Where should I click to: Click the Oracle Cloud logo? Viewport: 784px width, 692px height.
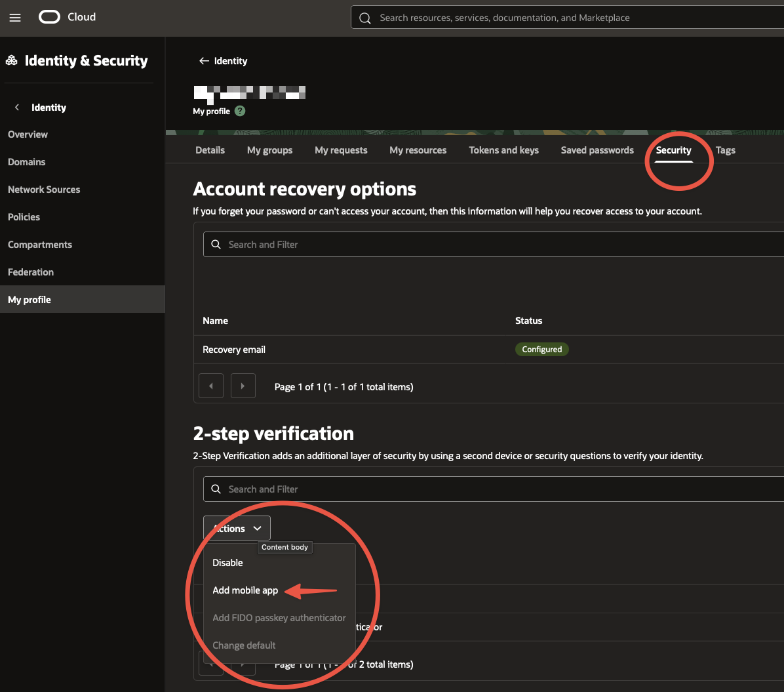[x=49, y=18]
